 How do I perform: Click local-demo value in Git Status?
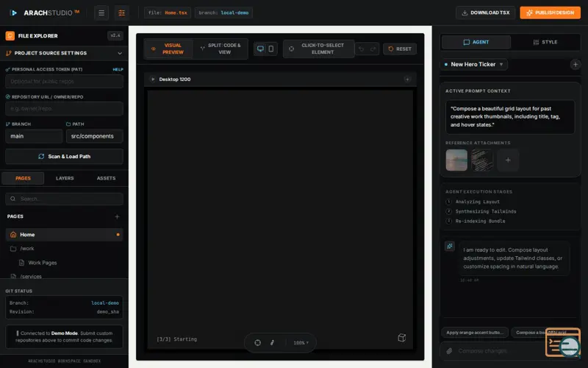click(x=105, y=303)
